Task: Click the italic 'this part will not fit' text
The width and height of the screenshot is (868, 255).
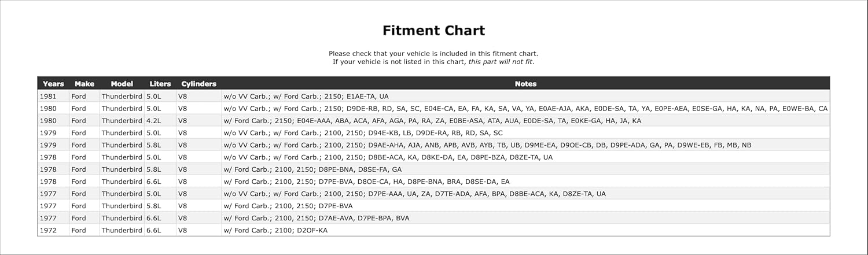Action: pos(500,62)
